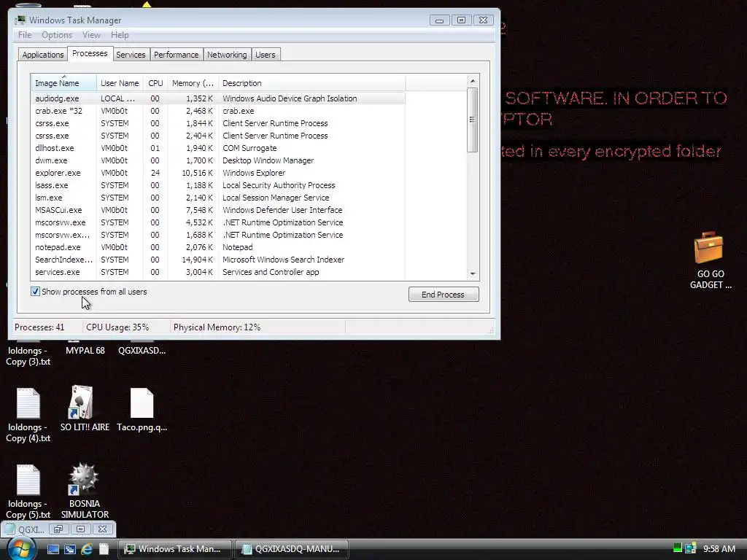Sort processes by CPU column
The height and width of the screenshot is (560, 747).
click(x=155, y=83)
